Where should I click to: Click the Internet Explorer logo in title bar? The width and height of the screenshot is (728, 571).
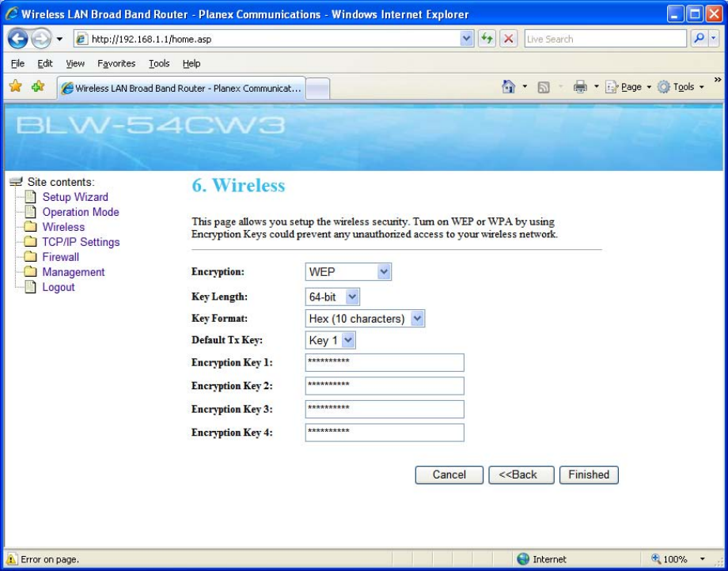pos(12,14)
